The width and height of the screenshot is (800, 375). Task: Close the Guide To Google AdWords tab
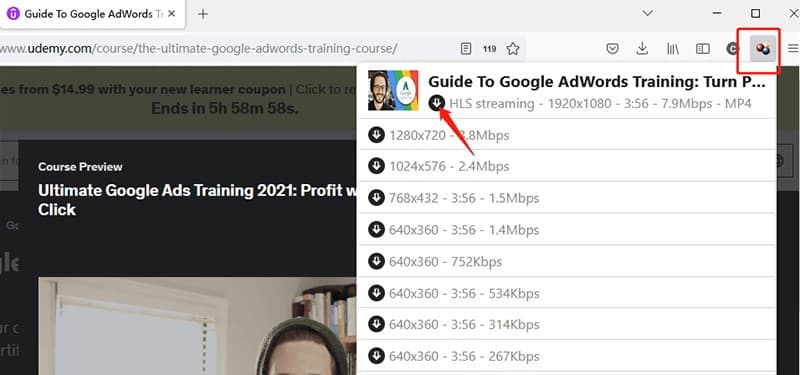coord(171,14)
